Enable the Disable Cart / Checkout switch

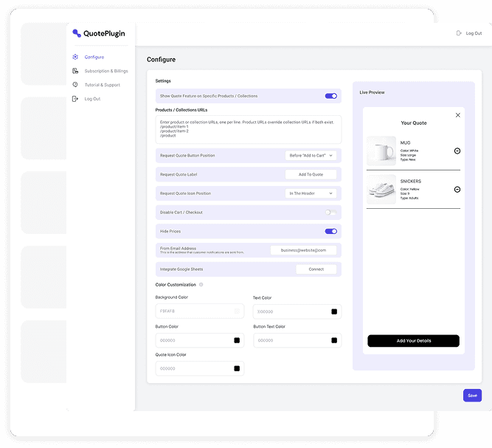tap(330, 213)
